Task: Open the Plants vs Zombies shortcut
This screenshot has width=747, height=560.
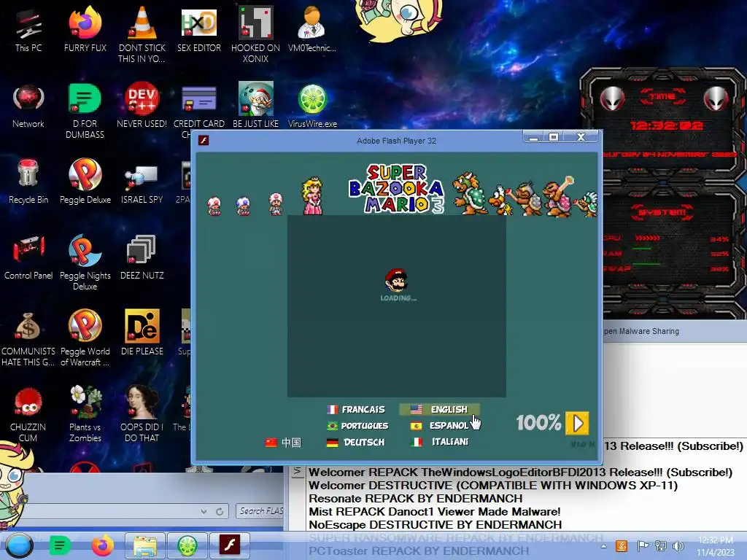Action: point(85,414)
